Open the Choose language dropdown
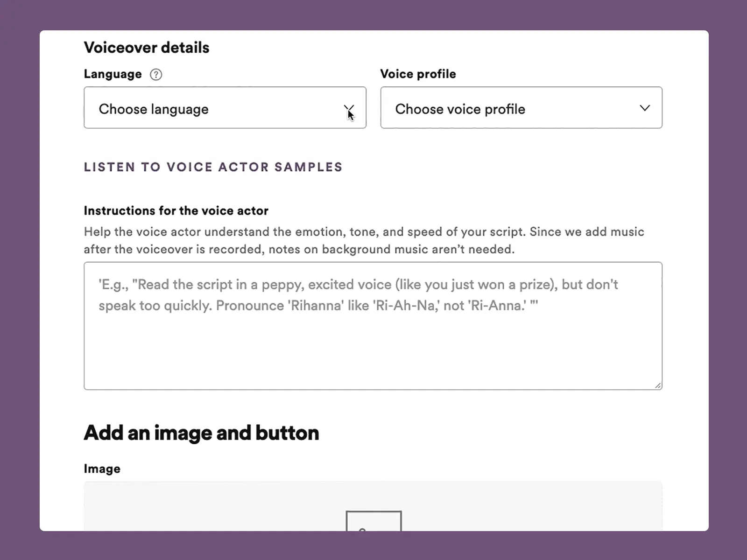Screen dimensions: 747x560 point(224,108)
